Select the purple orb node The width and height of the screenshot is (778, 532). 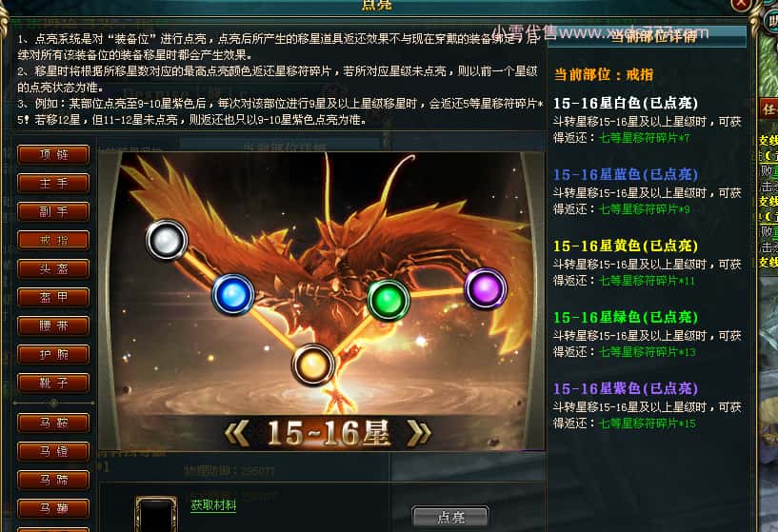coord(486,288)
